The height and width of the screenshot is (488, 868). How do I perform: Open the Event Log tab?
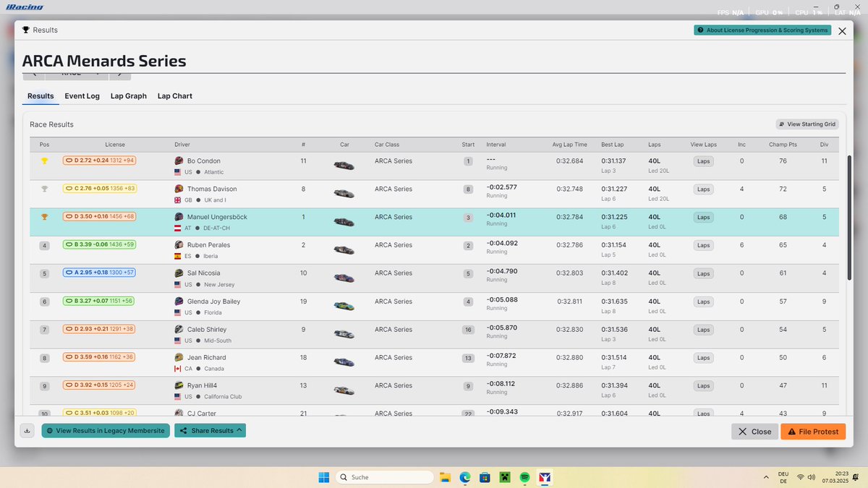(x=82, y=96)
